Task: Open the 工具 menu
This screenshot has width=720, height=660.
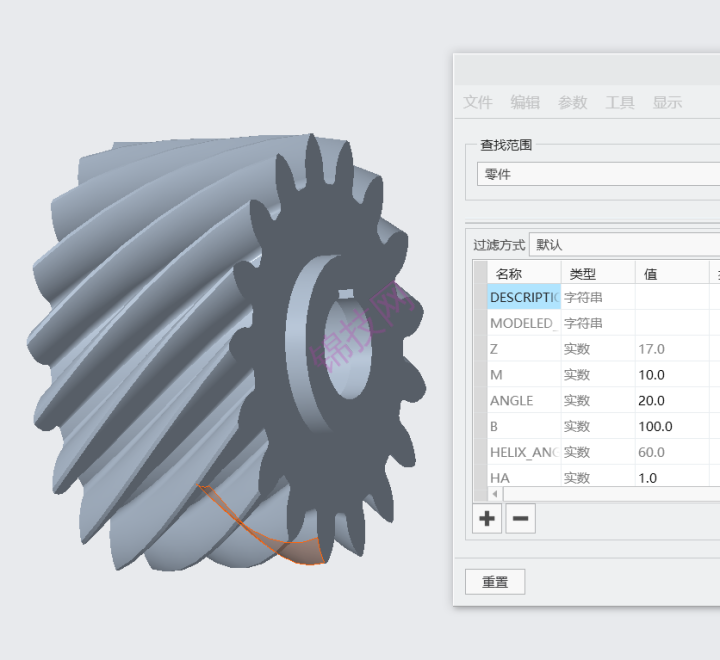Action: pyautogui.click(x=620, y=102)
